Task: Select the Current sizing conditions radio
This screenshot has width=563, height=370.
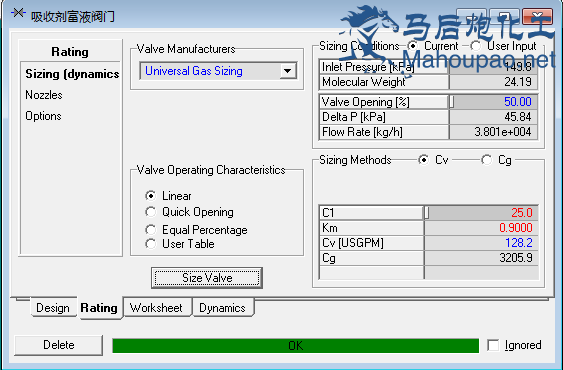Action: click(413, 46)
